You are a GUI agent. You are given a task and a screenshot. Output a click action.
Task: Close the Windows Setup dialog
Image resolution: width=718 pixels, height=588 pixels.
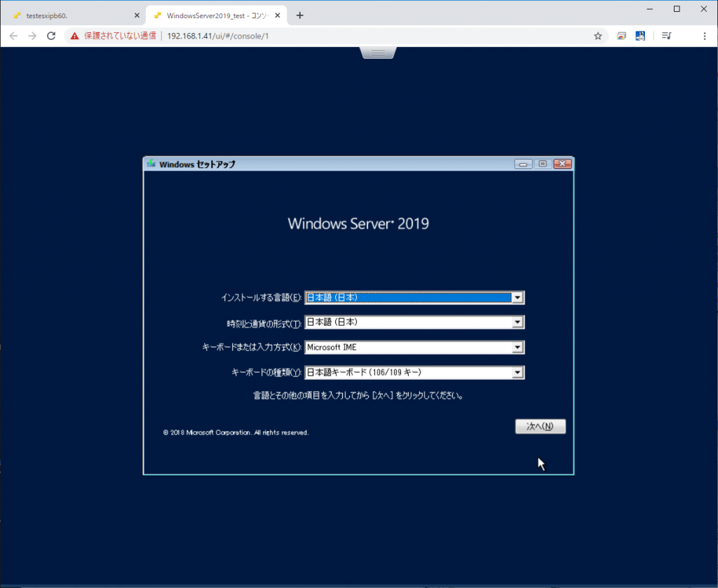click(562, 164)
